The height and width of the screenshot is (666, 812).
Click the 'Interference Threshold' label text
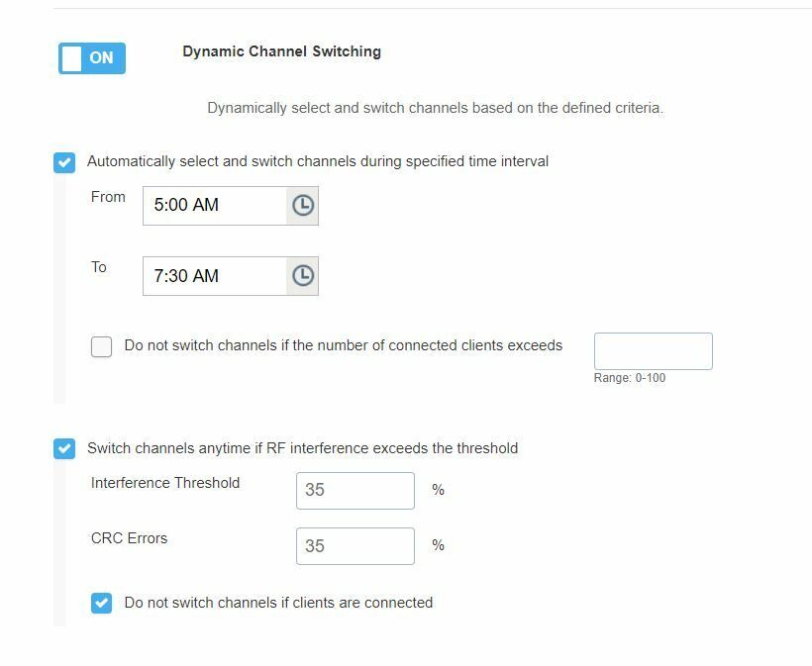[x=165, y=483]
